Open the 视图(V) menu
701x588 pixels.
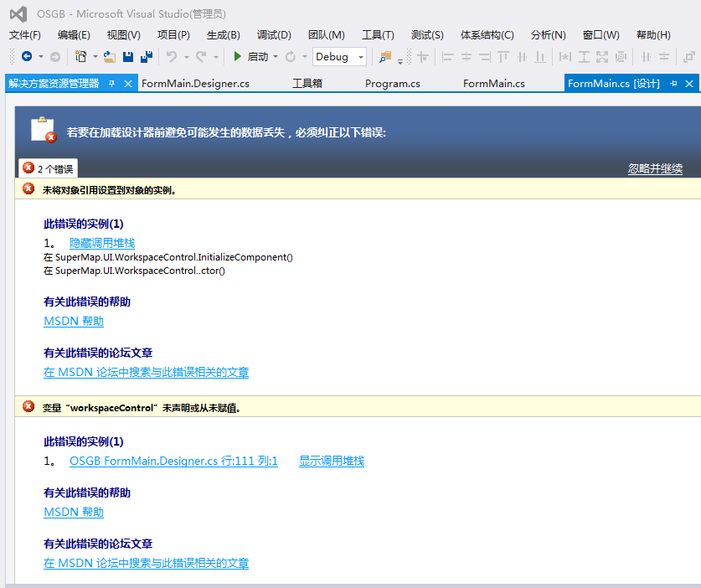[124, 35]
